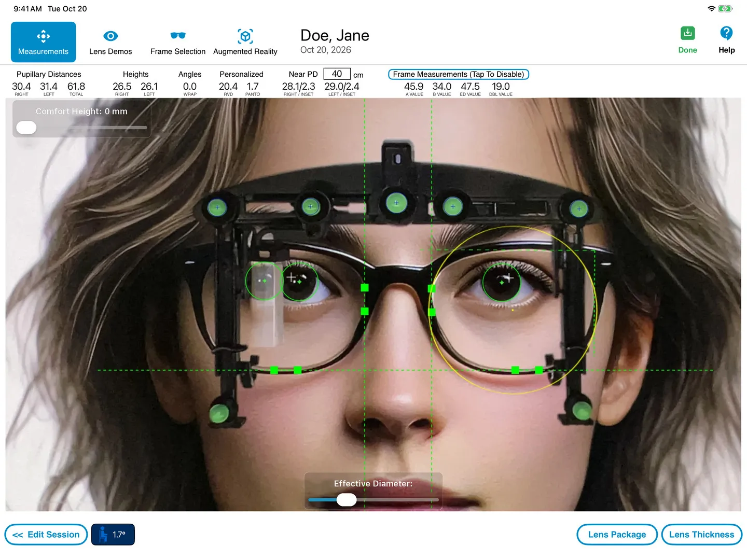747x560 pixels.
Task: Edit Near PD distance field
Action: point(337,74)
